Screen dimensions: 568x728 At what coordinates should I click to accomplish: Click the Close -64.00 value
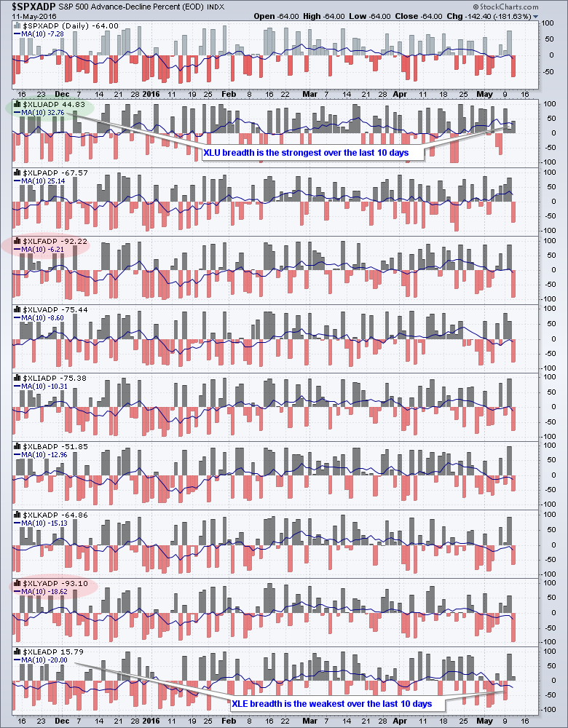[419, 16]
